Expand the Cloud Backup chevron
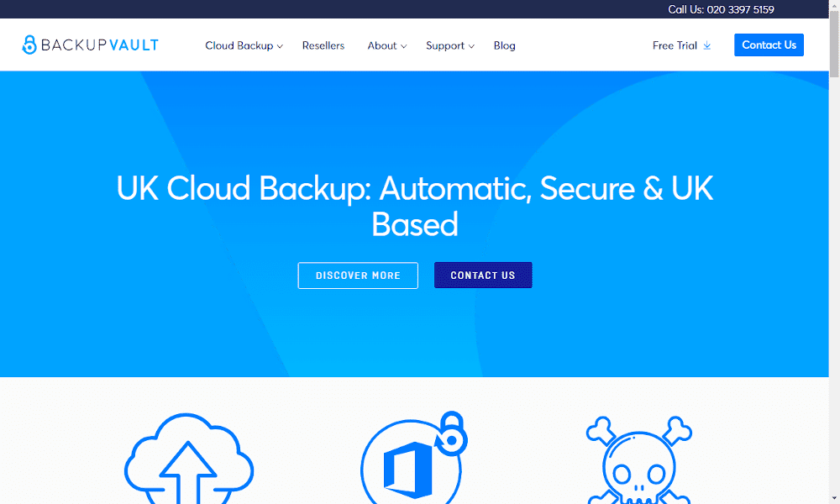Image resolution: width=840 pixels, height=504 pixels. pyautogui.click(x=280, y=46)
